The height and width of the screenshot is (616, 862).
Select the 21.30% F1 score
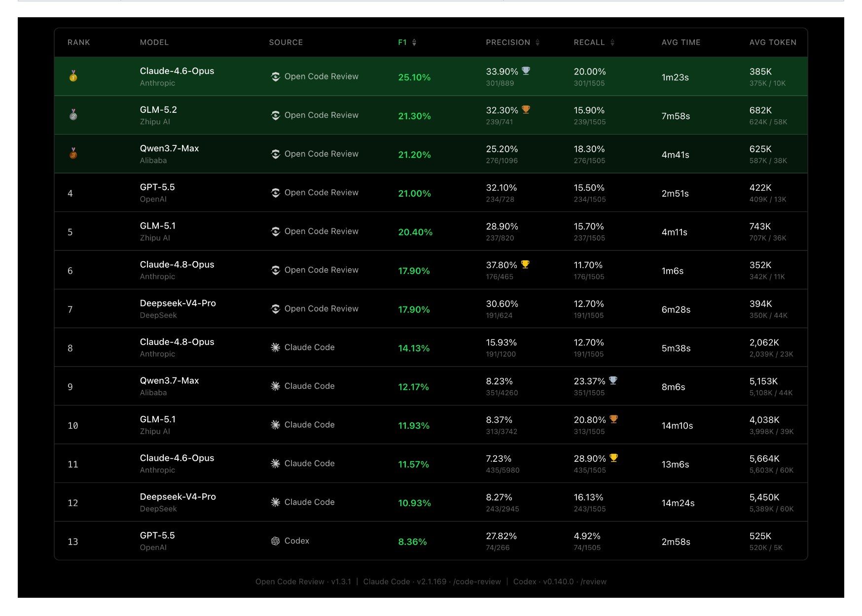coord(414,116)
